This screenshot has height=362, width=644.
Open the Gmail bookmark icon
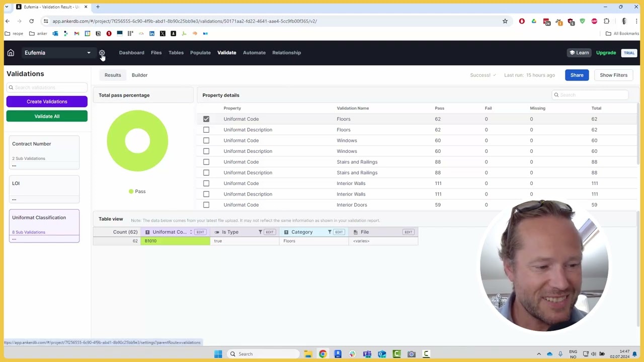click(76, 34)
